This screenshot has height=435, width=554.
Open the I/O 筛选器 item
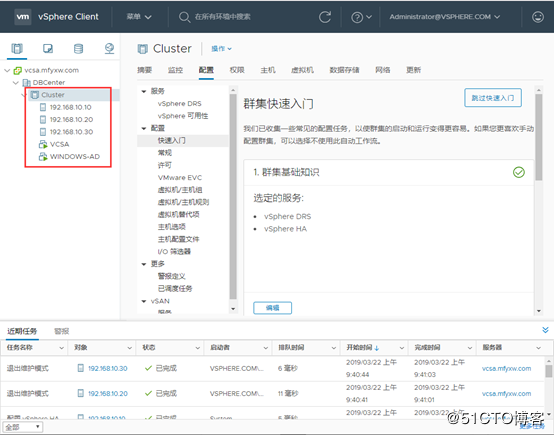pos(174,252)
